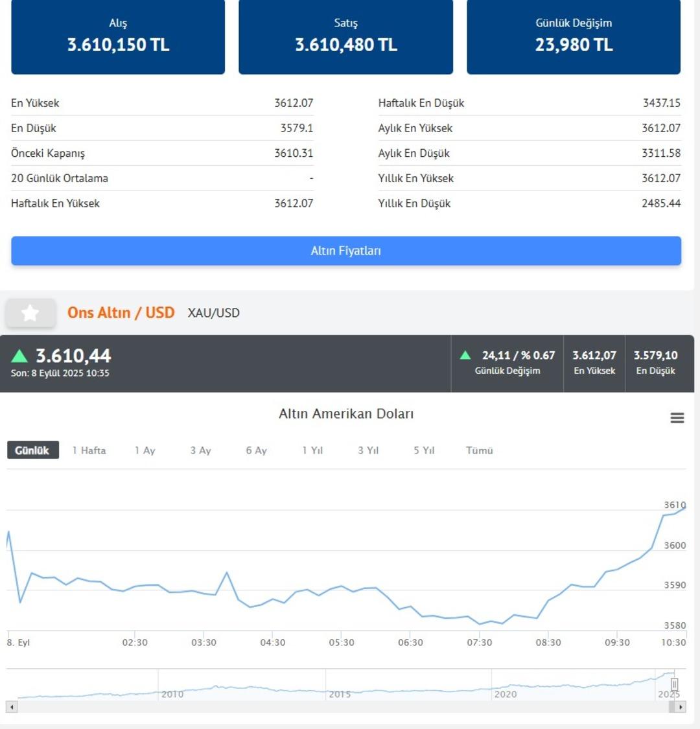This screenshot has height=729, width=700.
Task: Add Ons Altın to favorites with star
Action: tap(30, 313)
